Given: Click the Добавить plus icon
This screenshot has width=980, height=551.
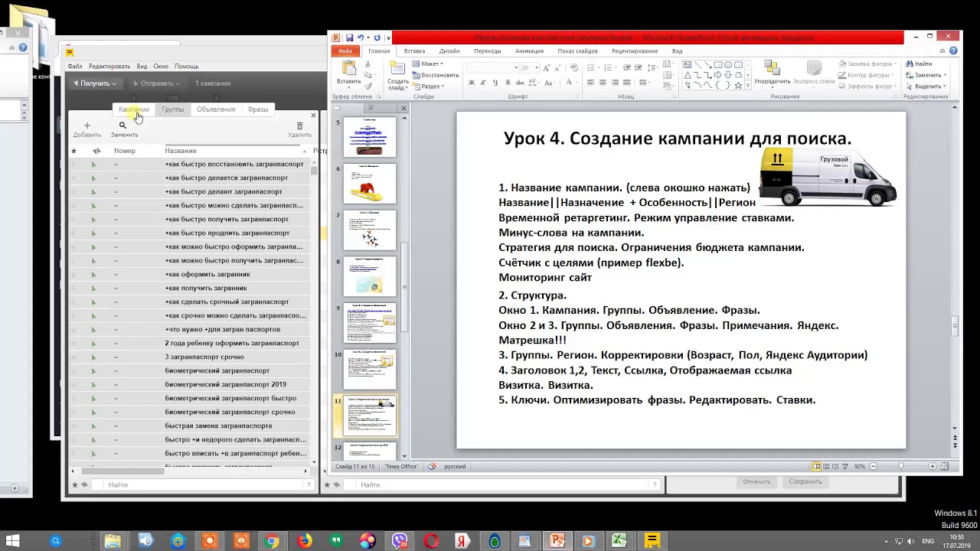Looking at the screenshot, I should pyautogui.click(x=87, y=126).
